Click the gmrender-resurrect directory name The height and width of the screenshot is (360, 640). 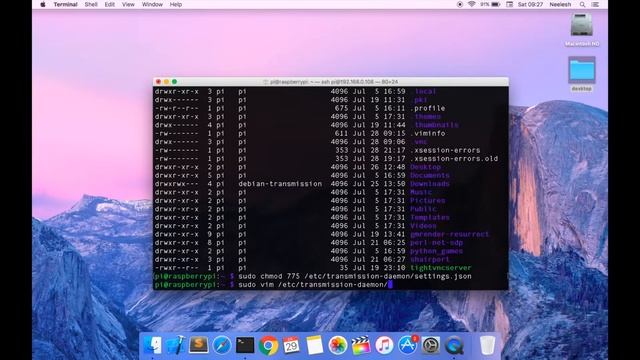tap(449, 234)
